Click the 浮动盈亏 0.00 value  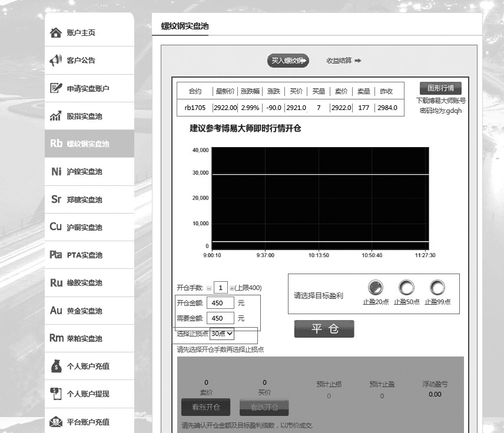pos(435,394)
